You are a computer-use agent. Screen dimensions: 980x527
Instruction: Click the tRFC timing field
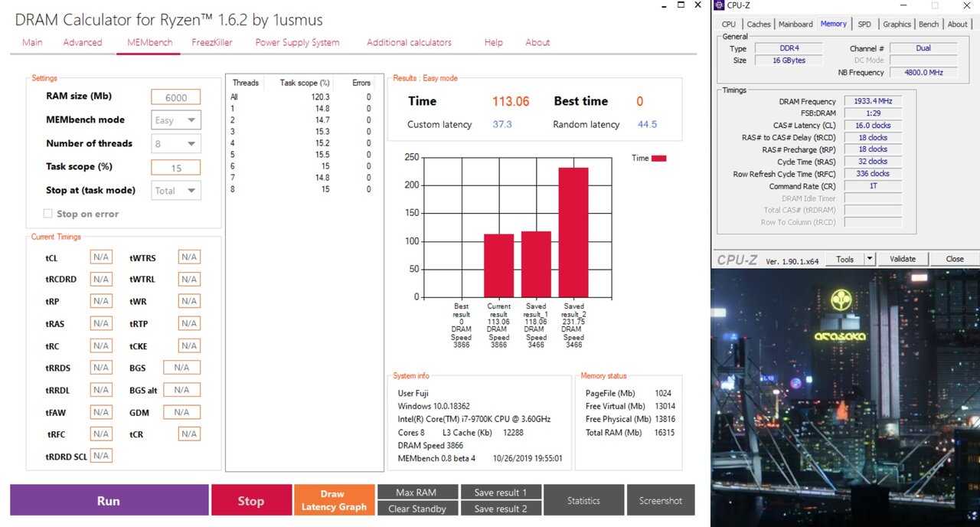coord(101,434)
